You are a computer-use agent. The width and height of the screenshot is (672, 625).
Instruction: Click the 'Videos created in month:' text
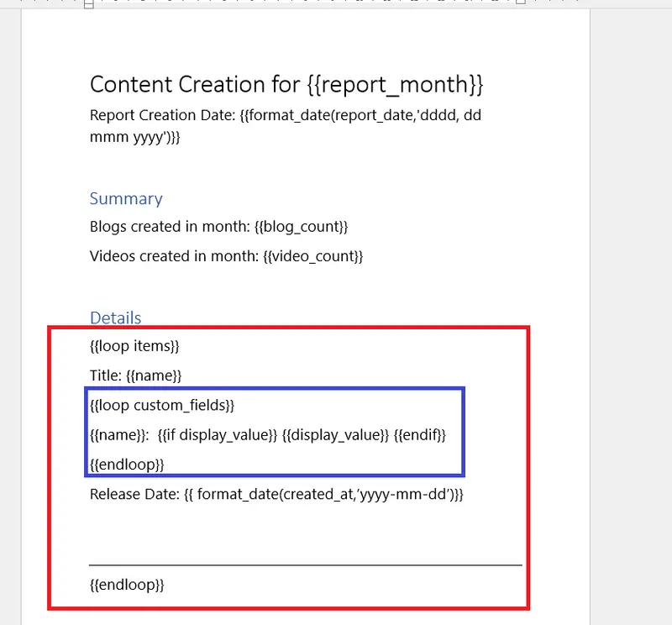pos(174,256)
